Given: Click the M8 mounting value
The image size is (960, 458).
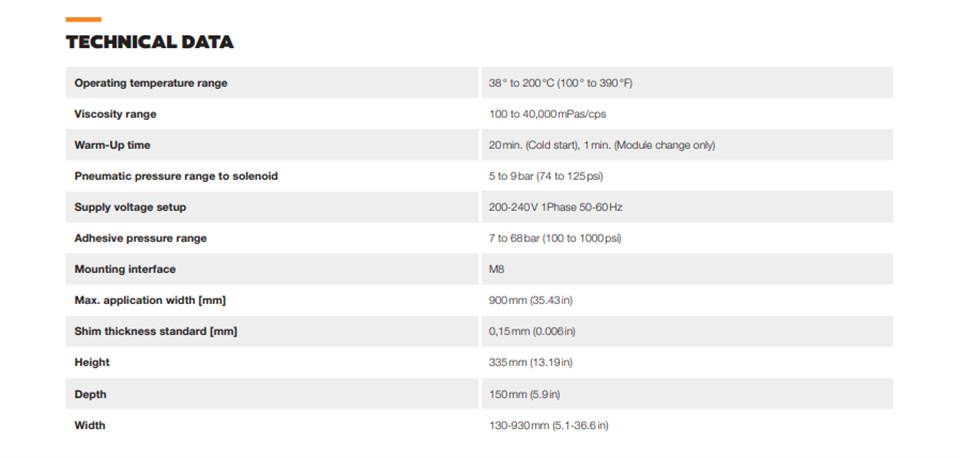Looking at the screenshot, I should coord(497,269).
